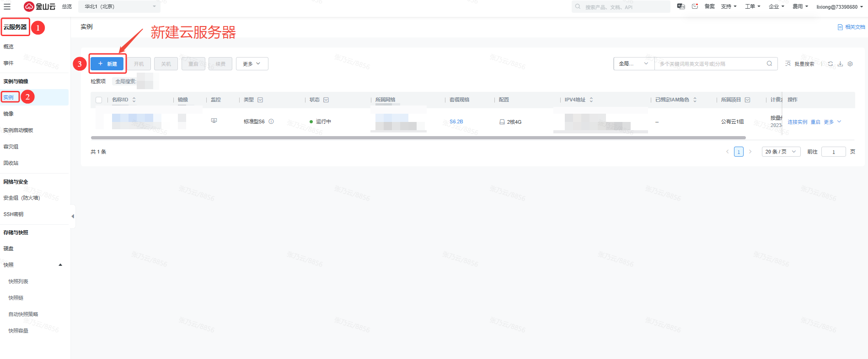This screenshot has width=868, height=359.
Task: Click the S6.2B package spec link
Action: [x=456, y=121]
